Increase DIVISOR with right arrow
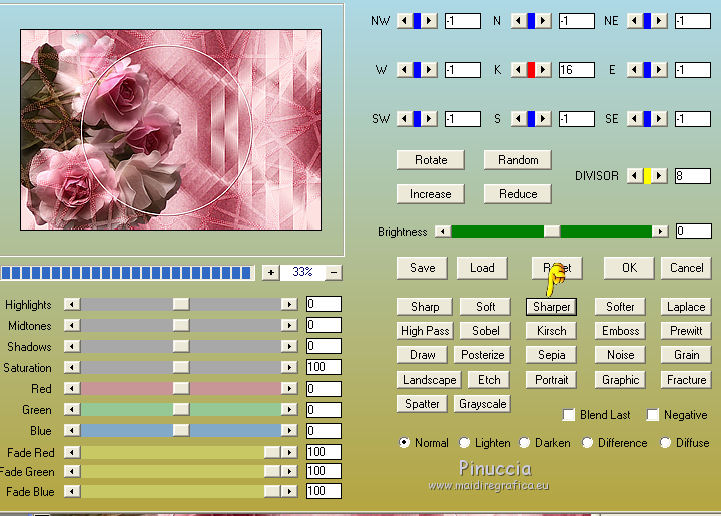This screenshot has height=516, width=721. [659, 176]
